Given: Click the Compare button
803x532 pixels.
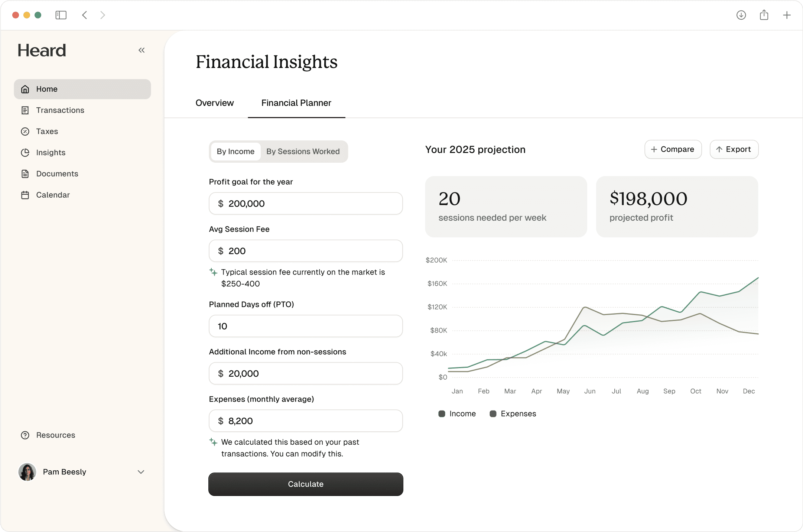Looking at the screenshot, I should click(x=673, y=149).
